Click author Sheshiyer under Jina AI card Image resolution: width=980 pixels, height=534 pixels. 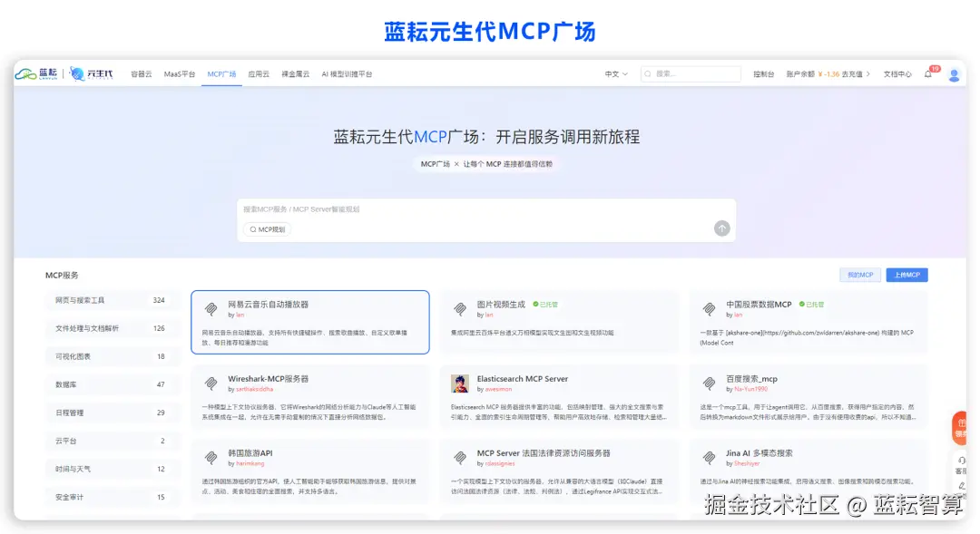coord(747,463)
